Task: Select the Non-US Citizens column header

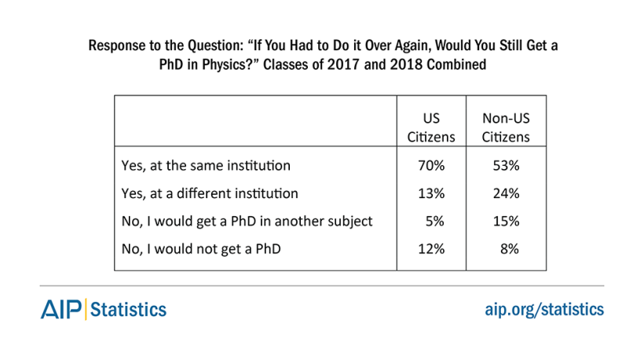Action: pyautogui.click(x=505, y=127)
